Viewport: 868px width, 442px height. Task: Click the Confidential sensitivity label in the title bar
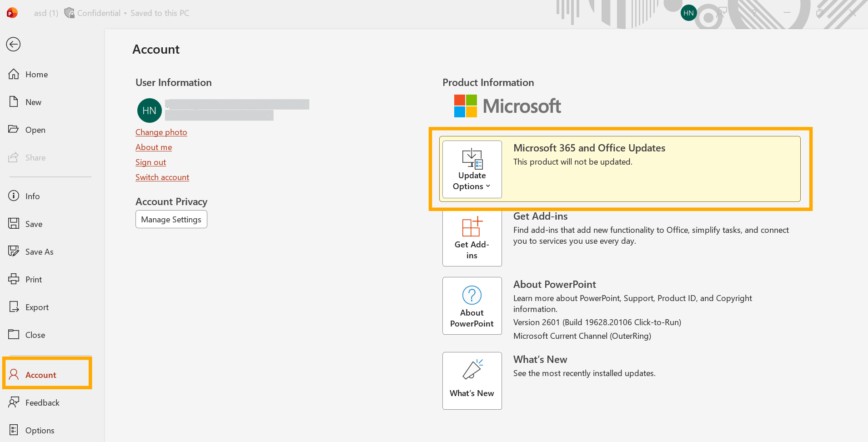coord(92,13)
